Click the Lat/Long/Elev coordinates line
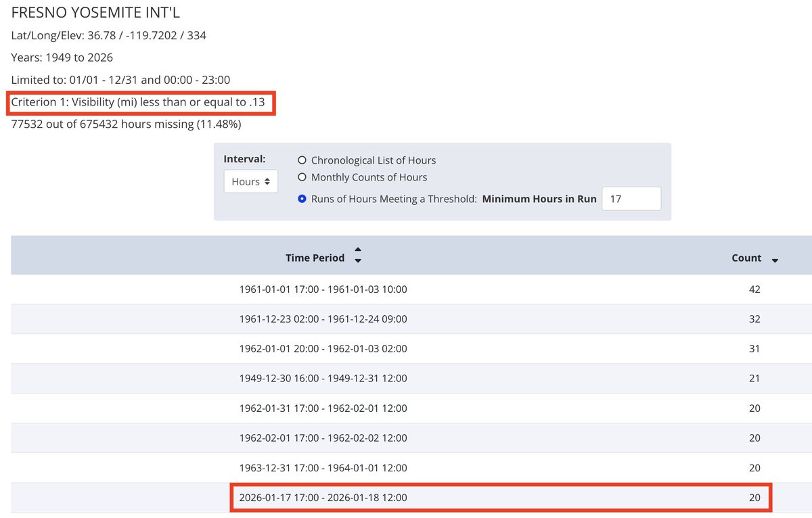Screen dimensions: 812x518 point(108,35)
